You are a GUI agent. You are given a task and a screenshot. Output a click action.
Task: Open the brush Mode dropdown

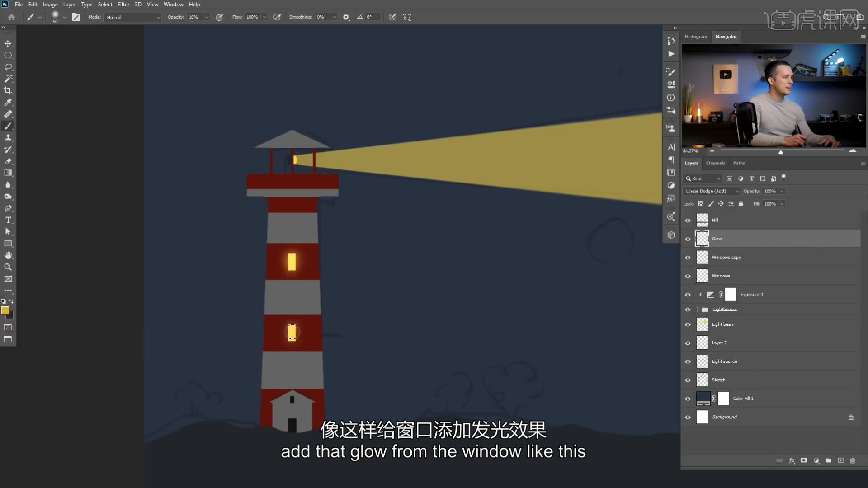pos(132,17)
